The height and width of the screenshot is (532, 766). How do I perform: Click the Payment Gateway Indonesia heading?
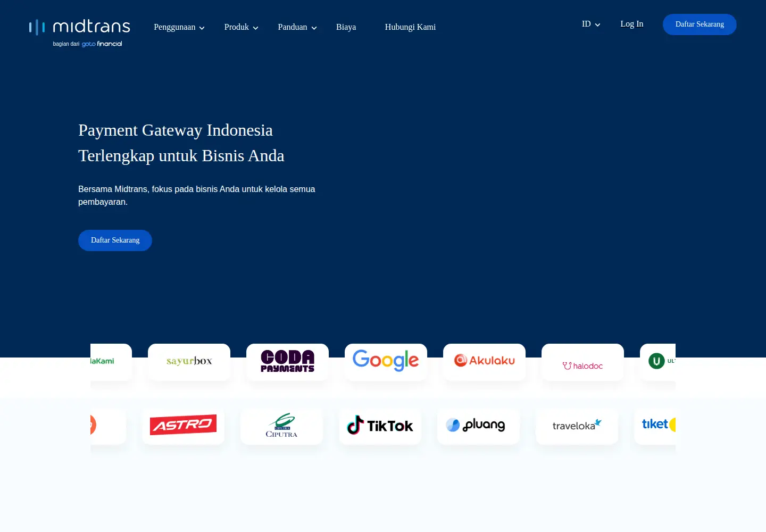point(181,143)
